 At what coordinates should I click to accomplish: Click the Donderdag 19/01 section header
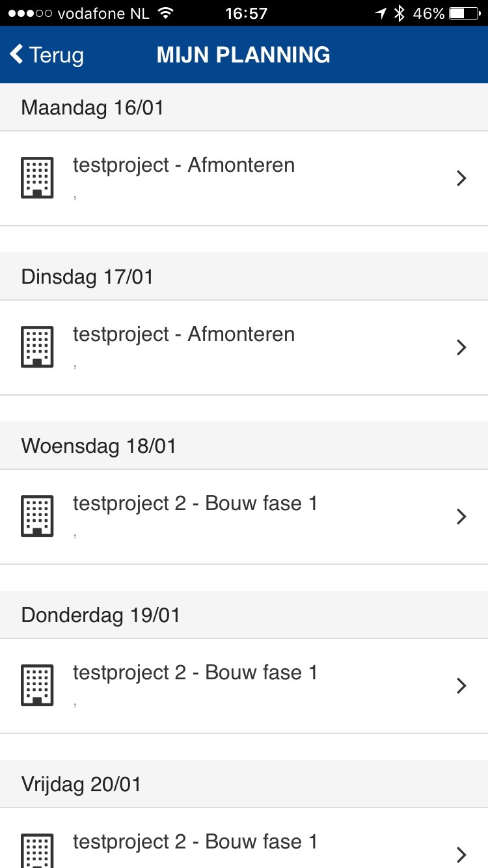point(244,615)
